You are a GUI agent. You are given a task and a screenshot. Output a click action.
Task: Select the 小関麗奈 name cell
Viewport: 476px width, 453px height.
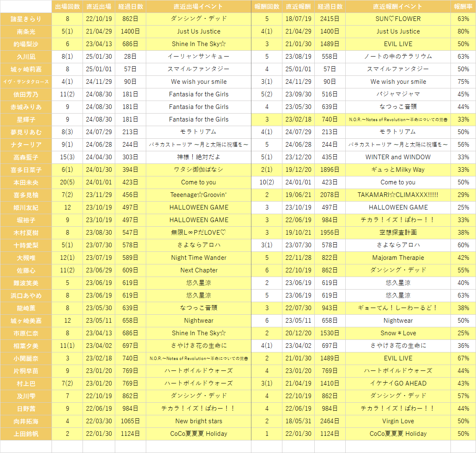(26, 358)
